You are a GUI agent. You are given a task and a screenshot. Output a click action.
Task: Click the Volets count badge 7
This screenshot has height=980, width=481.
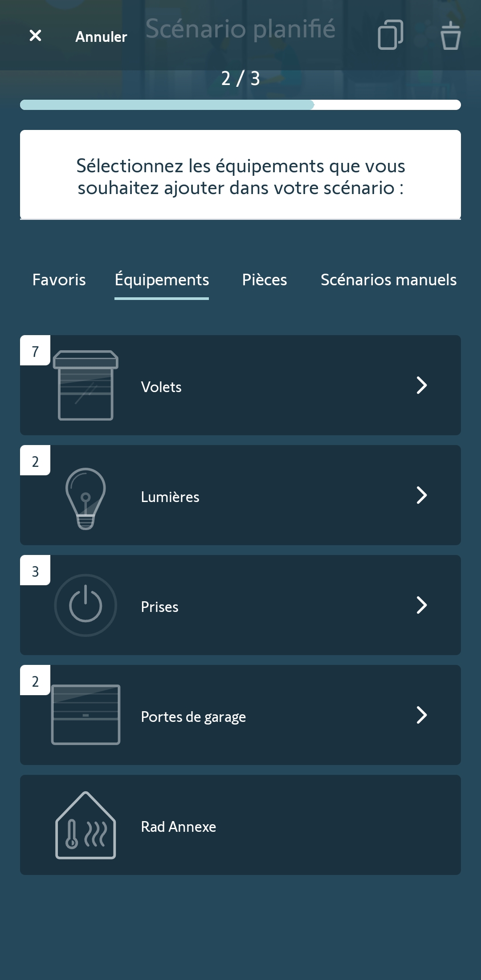click(35, 351)
